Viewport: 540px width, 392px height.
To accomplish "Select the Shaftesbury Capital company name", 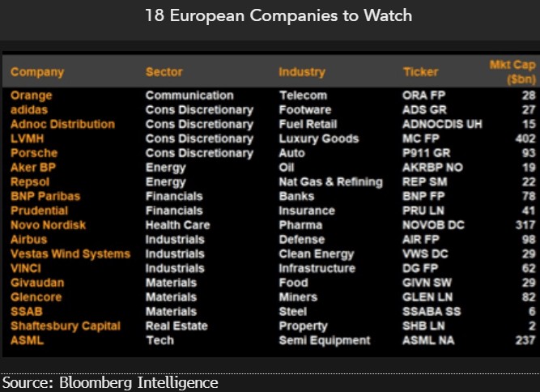I will 65,326.
